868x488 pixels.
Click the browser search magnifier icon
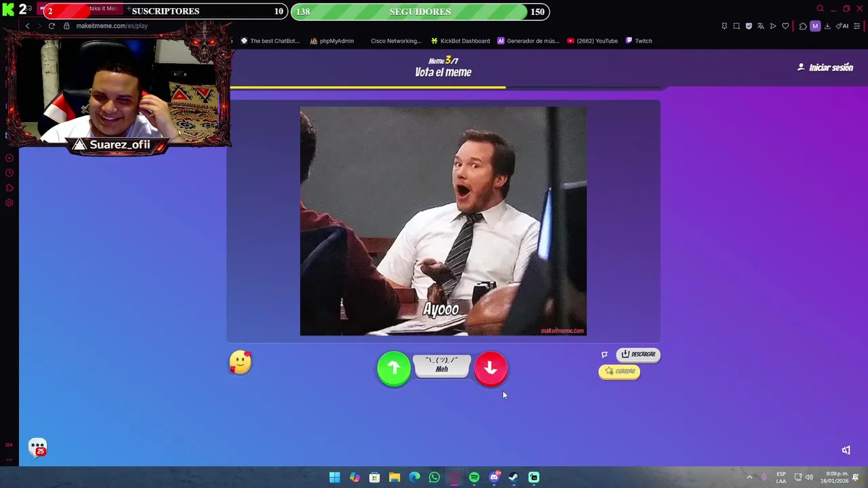click(820, 9)
